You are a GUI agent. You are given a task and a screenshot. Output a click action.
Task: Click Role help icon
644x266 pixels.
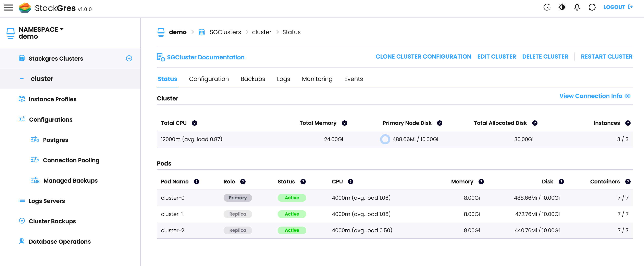[243, 182]
